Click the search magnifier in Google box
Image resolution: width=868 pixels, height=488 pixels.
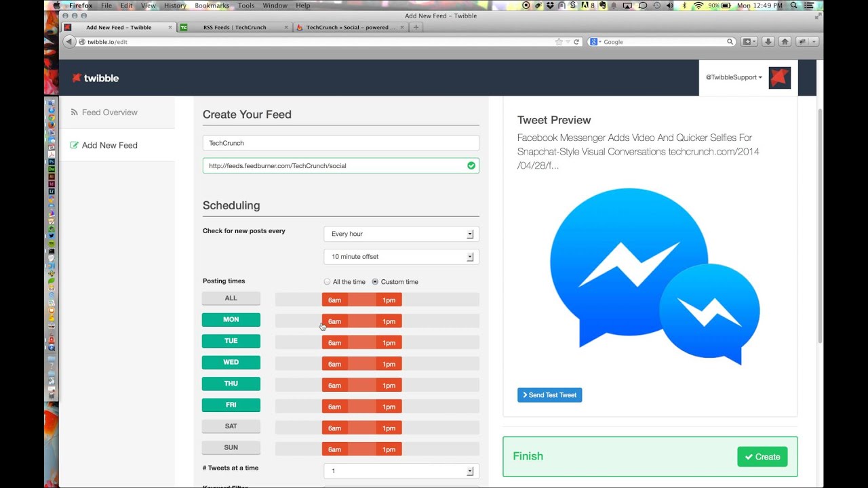[x=730, y=42]
